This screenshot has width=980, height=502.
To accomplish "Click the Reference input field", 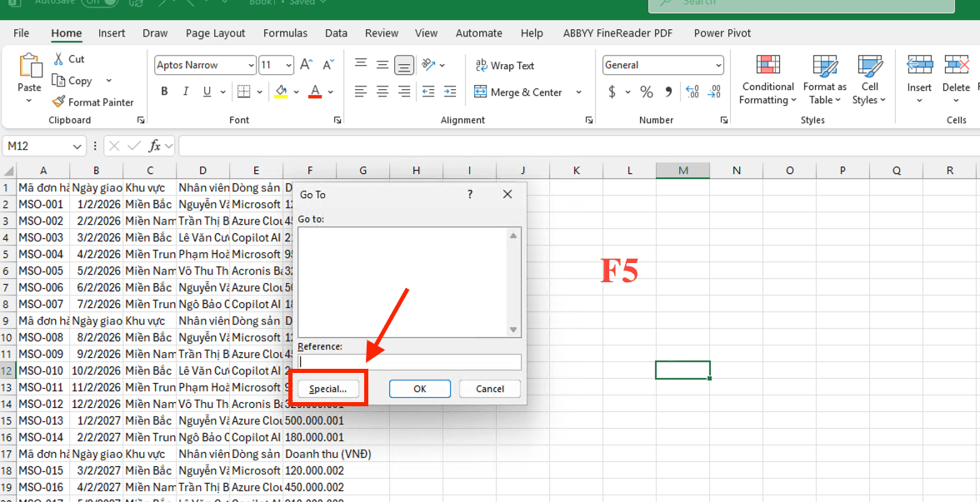I will [x=409, y=362].
